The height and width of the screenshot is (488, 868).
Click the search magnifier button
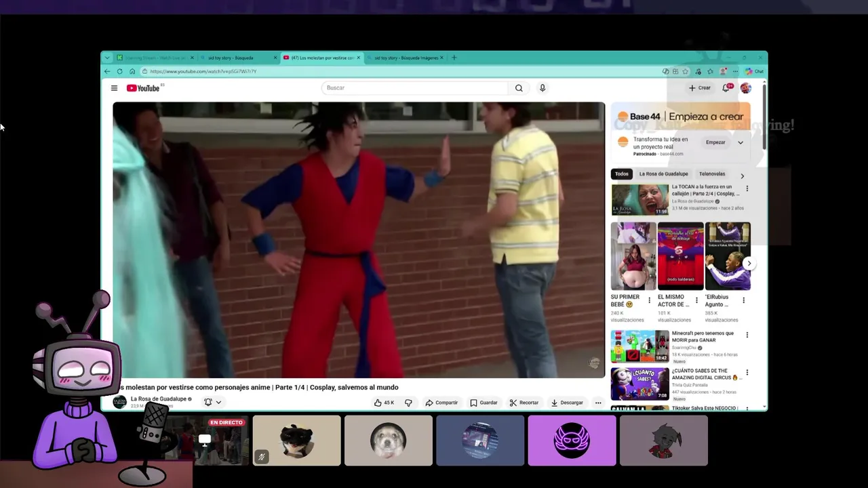(519, 88)
